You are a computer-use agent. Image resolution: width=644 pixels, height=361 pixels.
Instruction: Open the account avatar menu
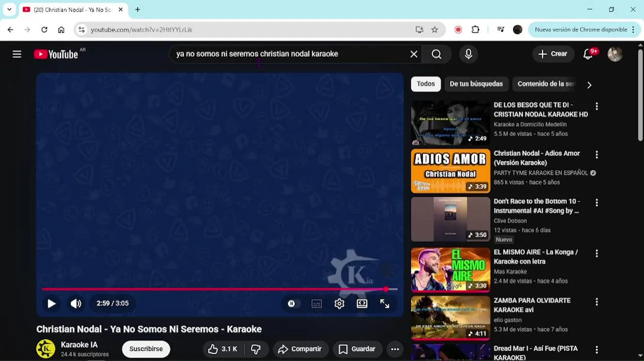tap(615, 54)
